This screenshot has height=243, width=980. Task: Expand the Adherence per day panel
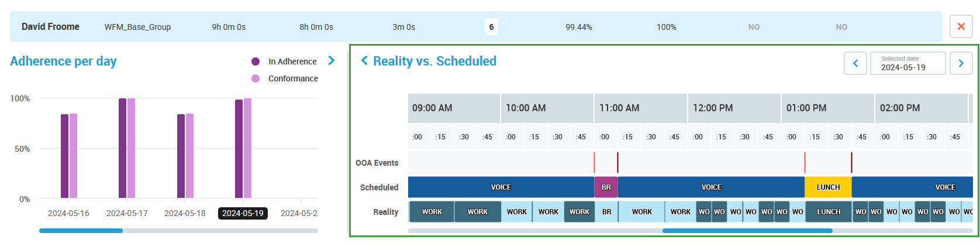tap(332, 61)
